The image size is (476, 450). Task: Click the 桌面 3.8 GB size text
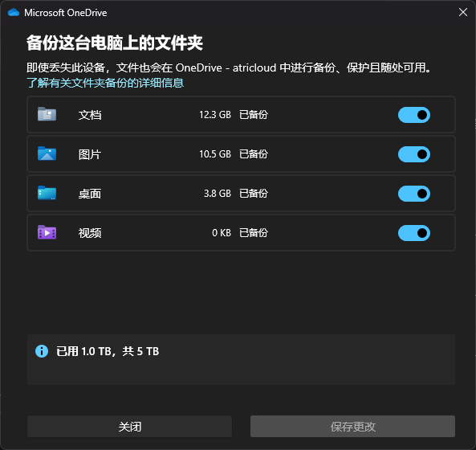218,193
